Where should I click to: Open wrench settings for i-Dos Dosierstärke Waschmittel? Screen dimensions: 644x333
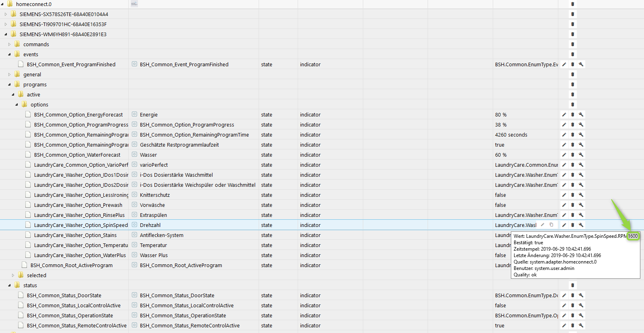[581, 175]
